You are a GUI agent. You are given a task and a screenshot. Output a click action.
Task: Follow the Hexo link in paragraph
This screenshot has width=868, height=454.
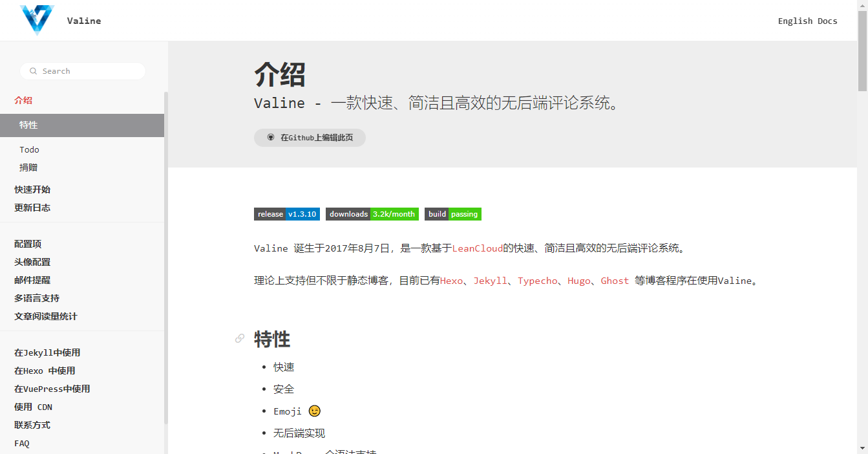click(451, 281)
